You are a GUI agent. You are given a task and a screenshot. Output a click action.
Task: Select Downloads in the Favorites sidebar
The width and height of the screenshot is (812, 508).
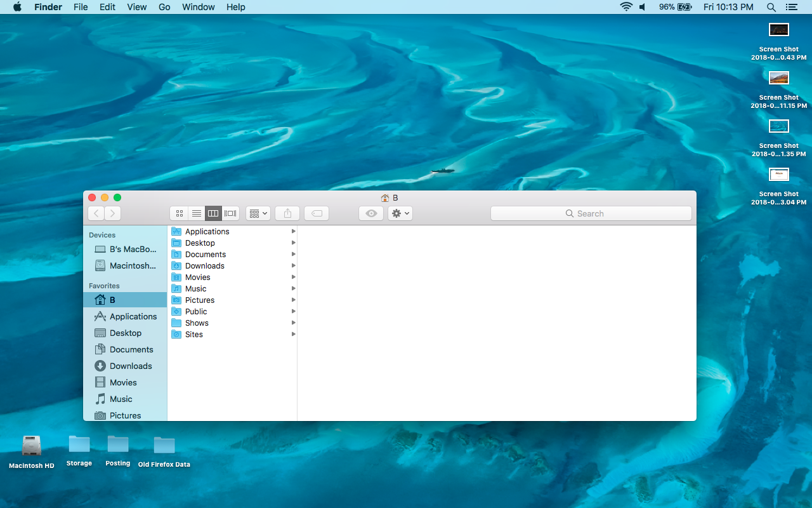click(130, 366)
